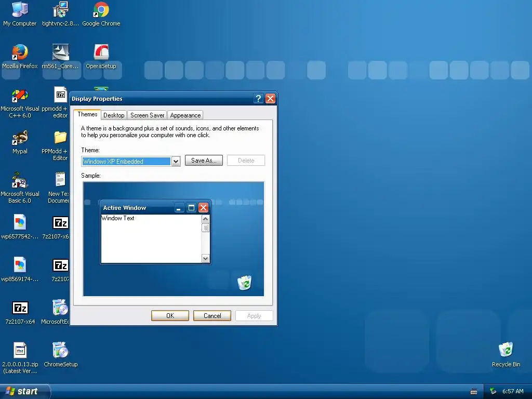
Task: Switch to the Desktop tab
Action: [114, 115]
